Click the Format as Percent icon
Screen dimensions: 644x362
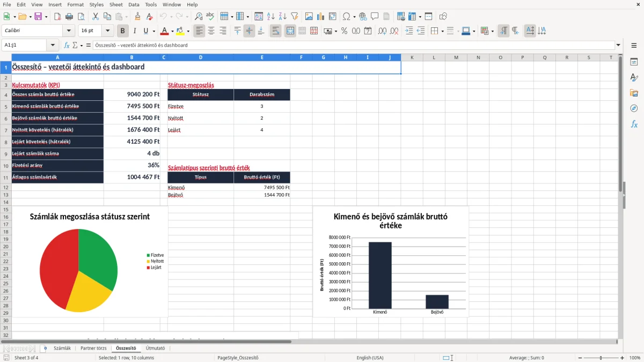[x=344, y=31]
